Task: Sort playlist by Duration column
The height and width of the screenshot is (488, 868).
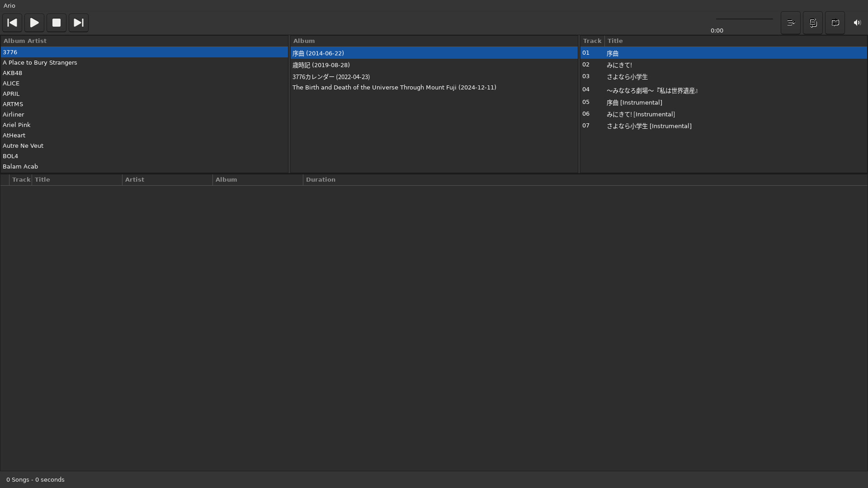Action: click(x=321, y=179)
